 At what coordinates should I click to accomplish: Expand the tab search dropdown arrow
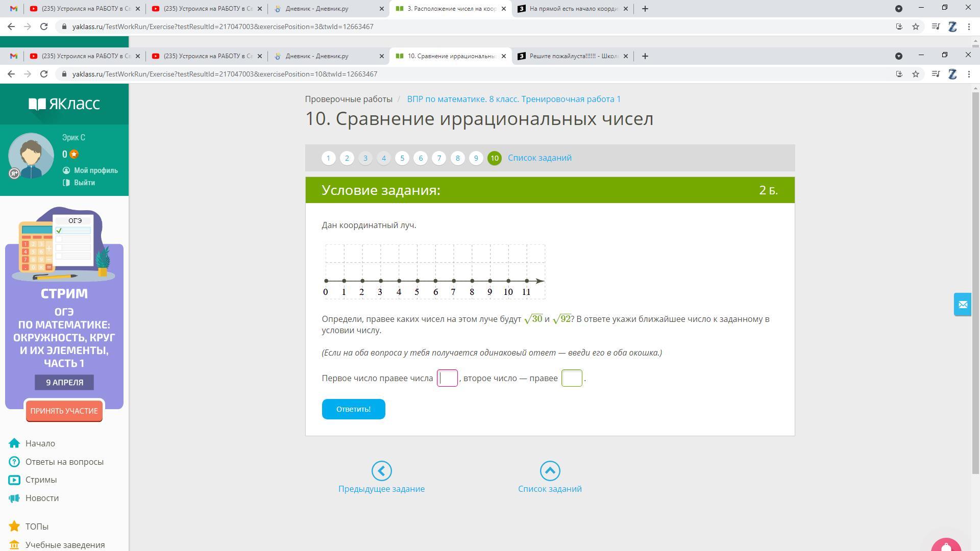pyautogui.click(x=899, y=56)
